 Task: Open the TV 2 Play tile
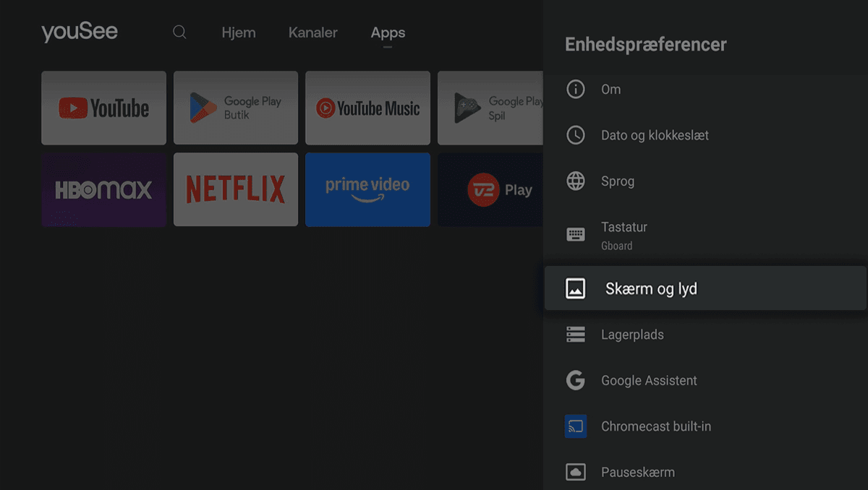pos(490,189)
